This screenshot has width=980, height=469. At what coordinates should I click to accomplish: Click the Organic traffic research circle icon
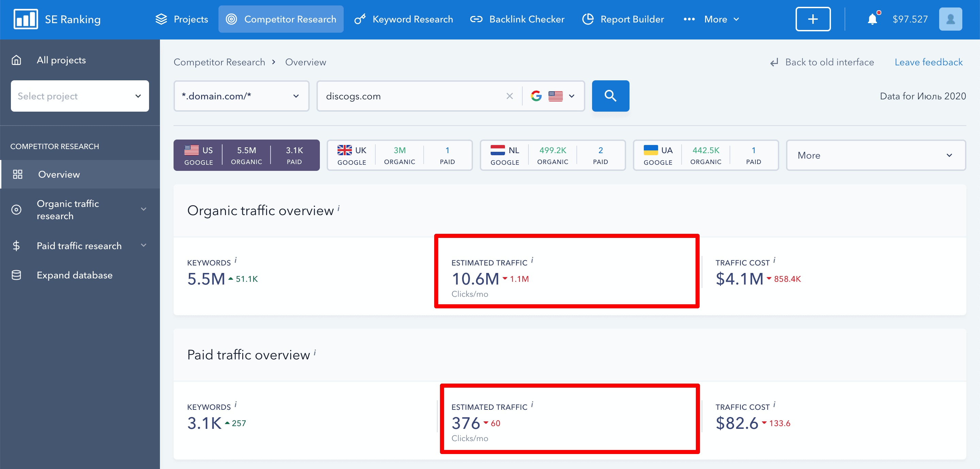click(x=16, y=210)
